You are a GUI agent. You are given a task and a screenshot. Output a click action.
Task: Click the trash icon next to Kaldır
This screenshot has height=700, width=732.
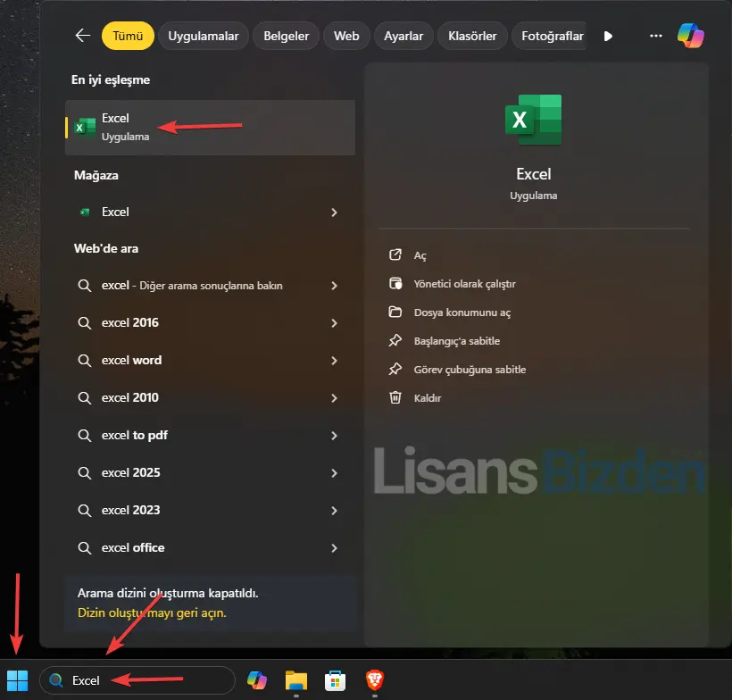click(x=395, y=397)
